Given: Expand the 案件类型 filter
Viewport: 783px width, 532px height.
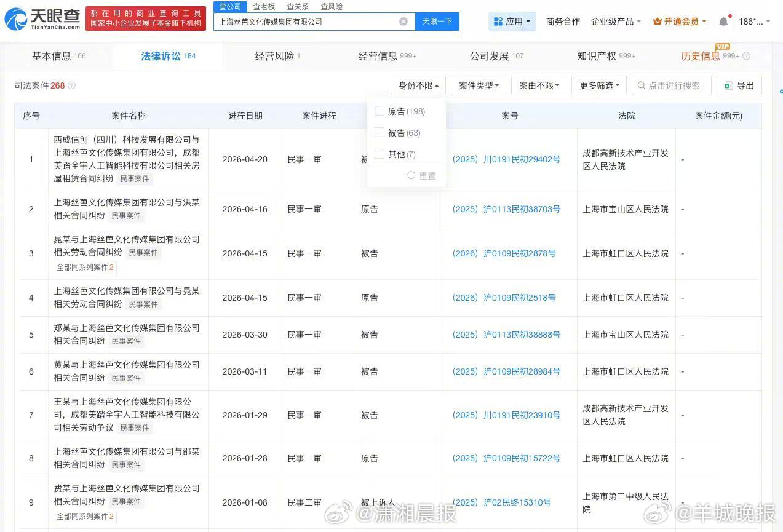Looking at the screenshot, I should [479, 85].
